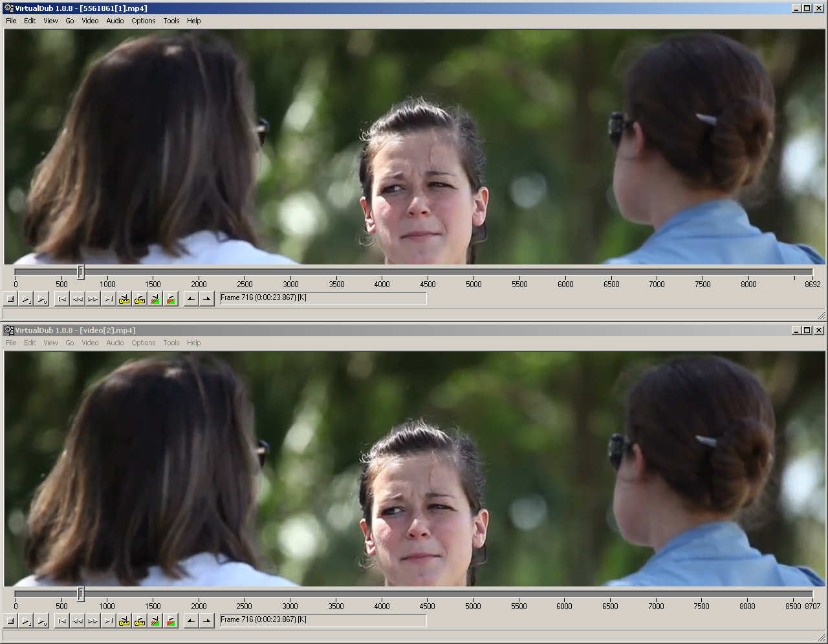The image size is (828, 644).
Task: Open Go menu in video[2].mp4 window
Action: tap(70, 343)
